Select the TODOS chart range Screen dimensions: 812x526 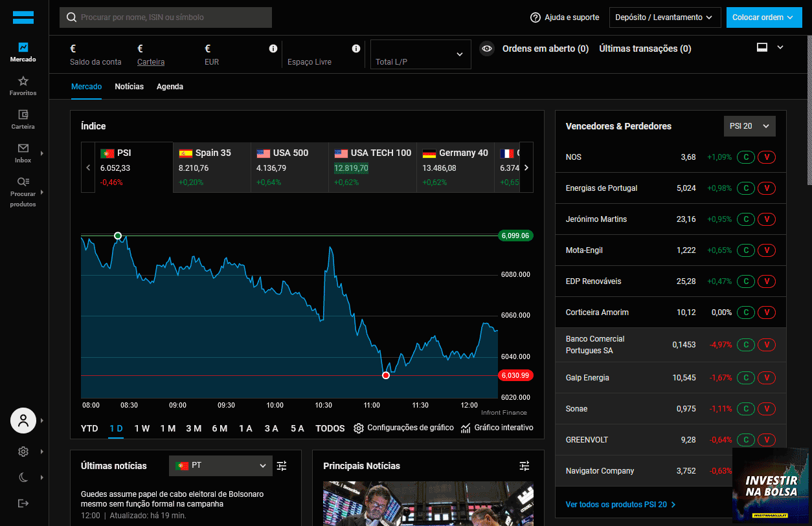pos(330,428)
